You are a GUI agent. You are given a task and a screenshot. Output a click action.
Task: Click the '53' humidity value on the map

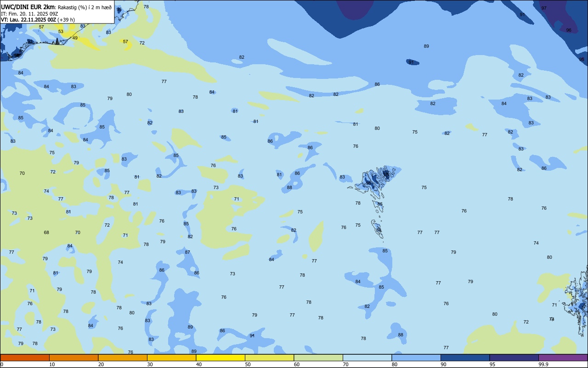61,32
